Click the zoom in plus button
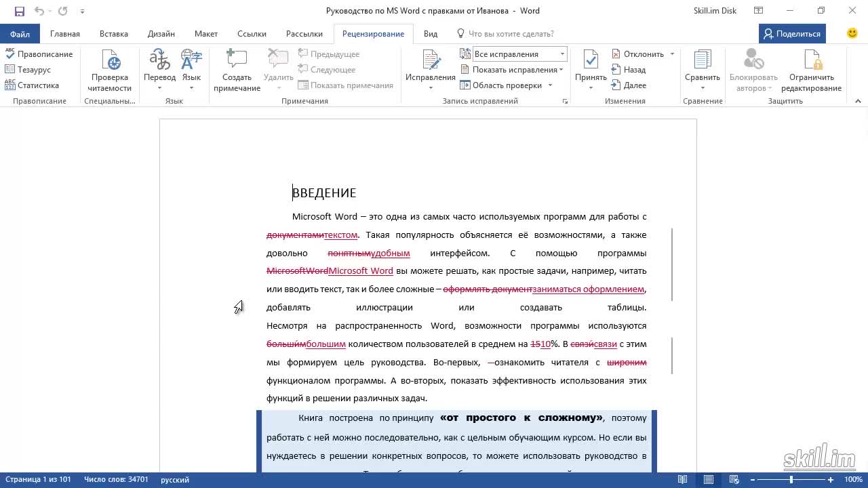Image resolution: width=868 pixels, height=488 pixels. (831, 480)
